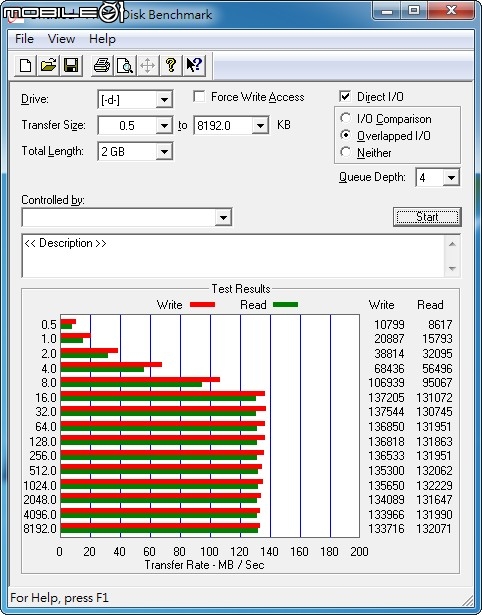
Task: Click the read value 8617
Action: pos(440,325)
